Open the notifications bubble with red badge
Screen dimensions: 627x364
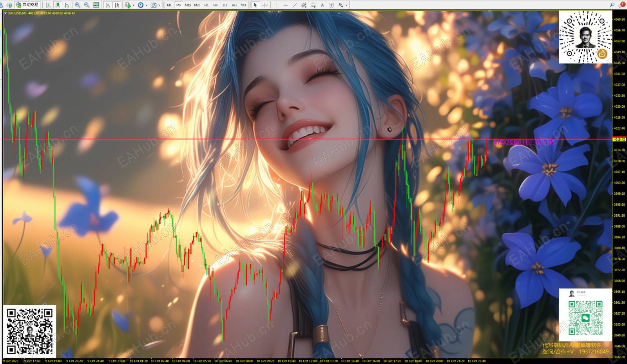[622, 5]
